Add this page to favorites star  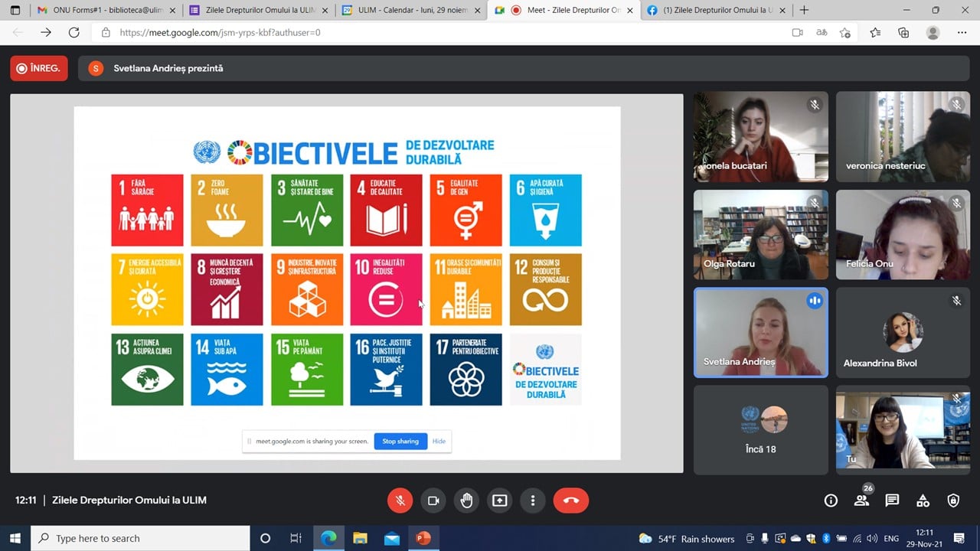(845, 33)
